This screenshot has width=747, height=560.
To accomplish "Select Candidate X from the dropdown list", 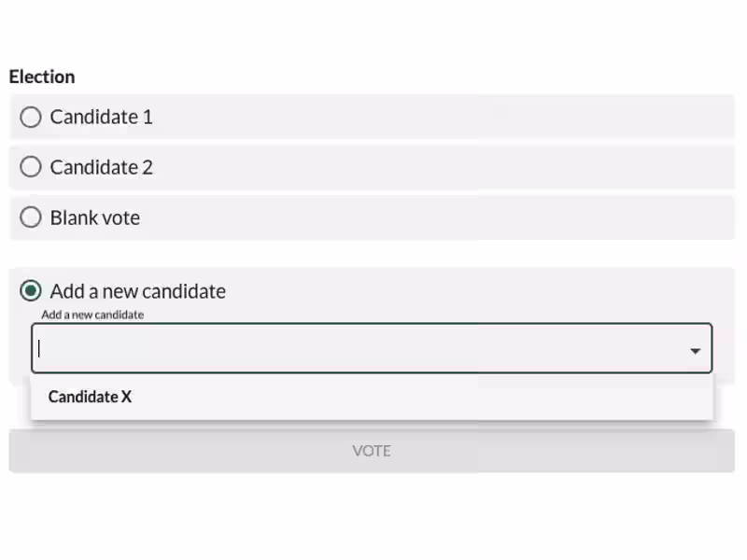I will tap(90, 397).
